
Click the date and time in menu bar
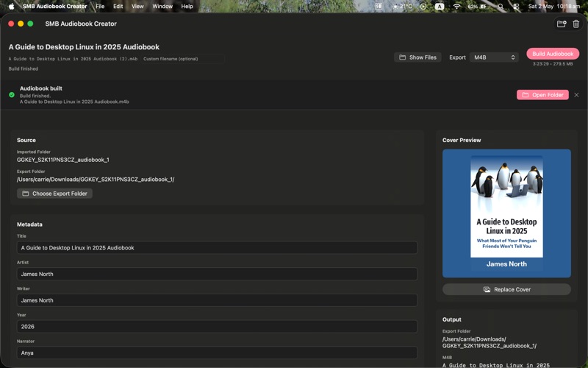554,7
